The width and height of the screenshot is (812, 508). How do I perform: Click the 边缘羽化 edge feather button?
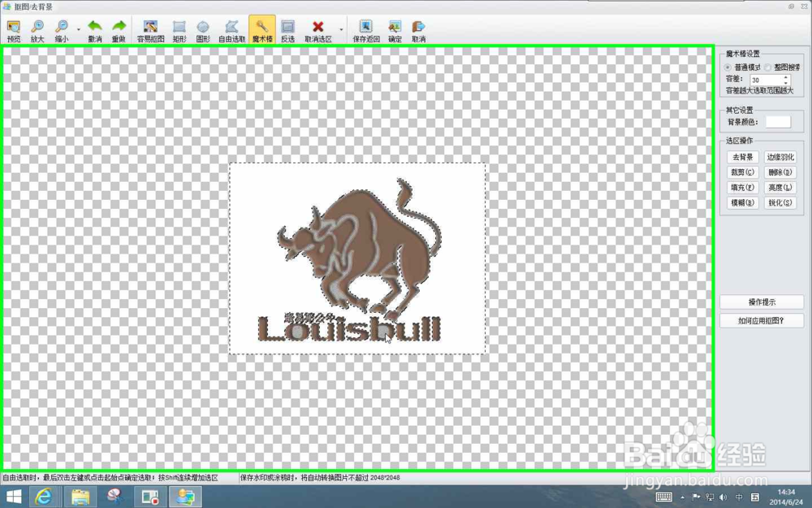tap(780, 157)
